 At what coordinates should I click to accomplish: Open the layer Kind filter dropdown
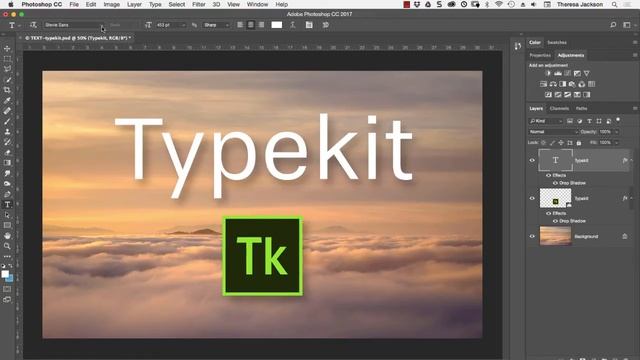coord(546,121)
